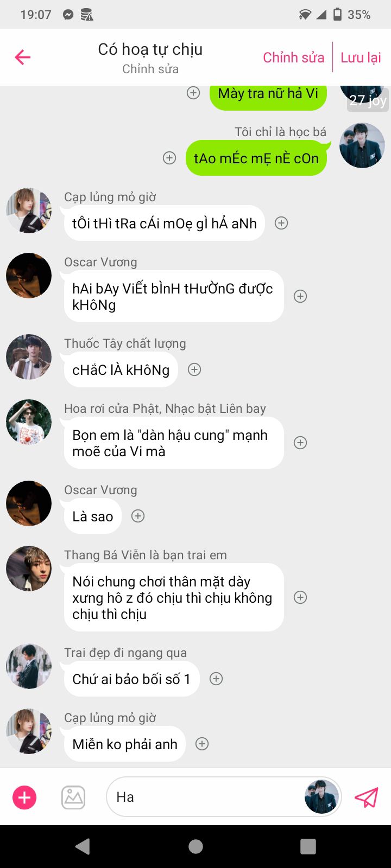Open the pink plus attachment button
Viewport: 391px width, 868px height.
pos(24,797)
